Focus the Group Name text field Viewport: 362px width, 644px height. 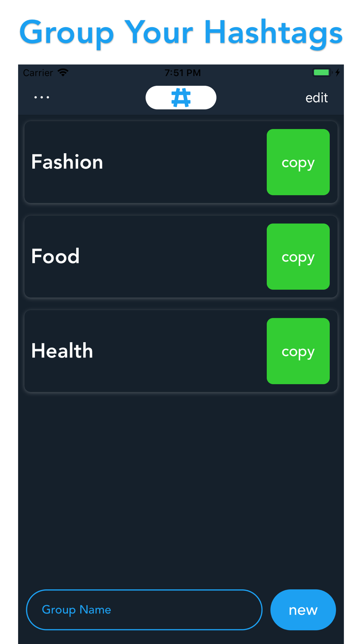[144, 610]
